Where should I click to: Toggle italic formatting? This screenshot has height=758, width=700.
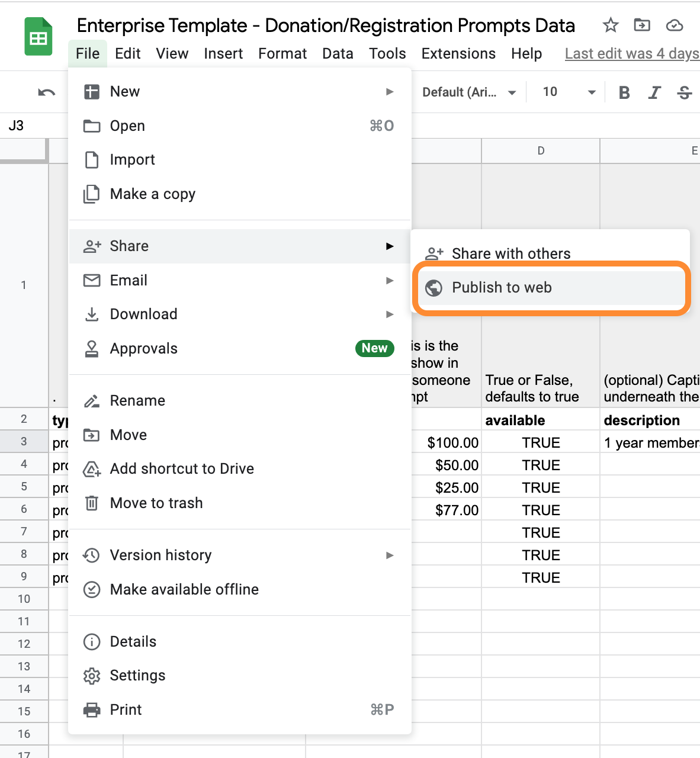(x=654, y=92)
